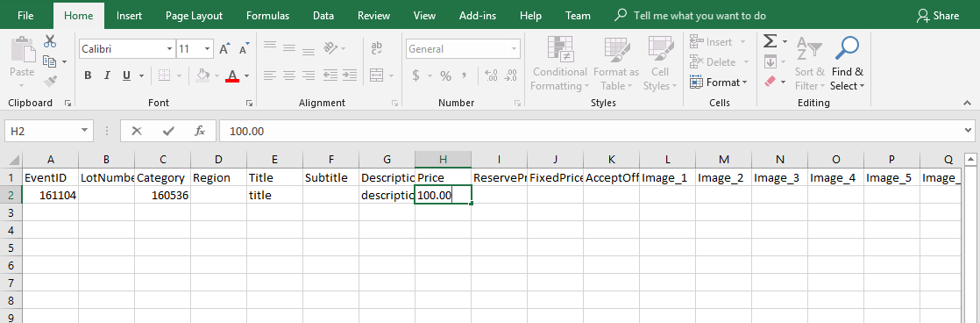The height and width of the screenshot is (323, 980).
Task: Open fill color dropdown arrow
Action: tap(217, 75)
